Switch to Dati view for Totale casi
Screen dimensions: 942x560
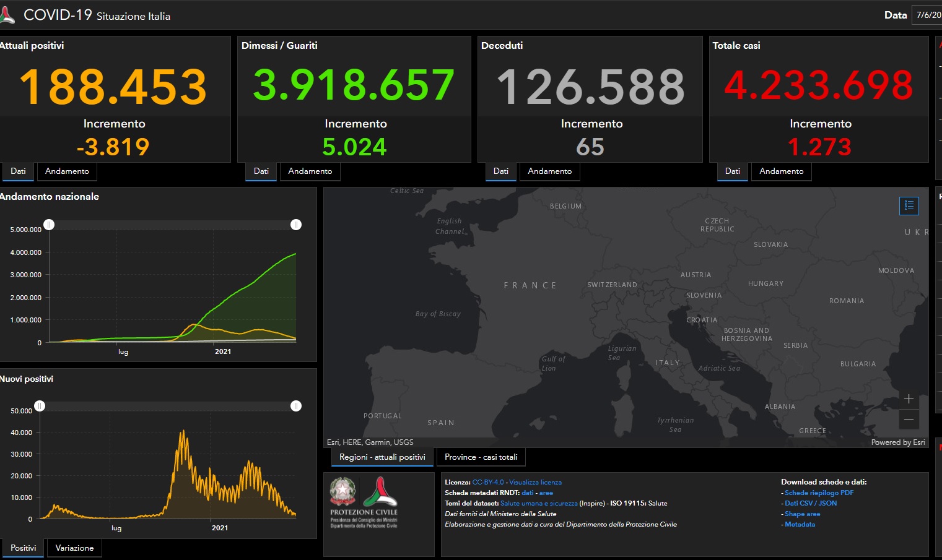click(x=732, y=171)
